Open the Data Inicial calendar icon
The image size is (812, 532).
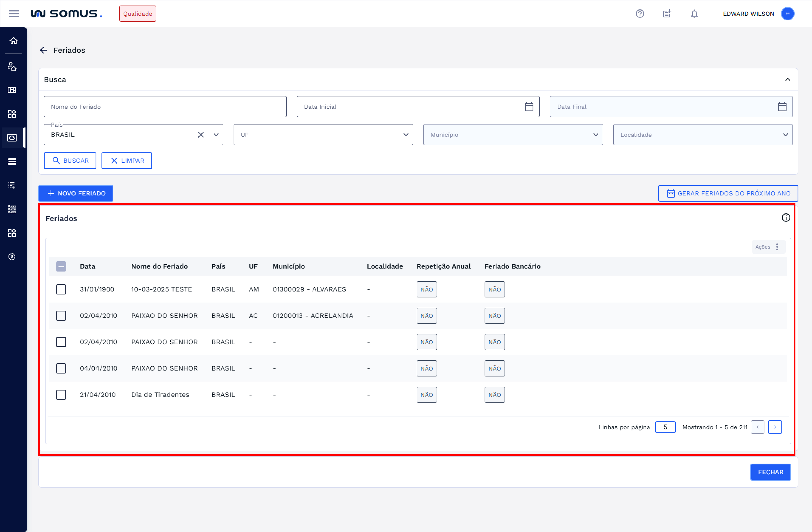pos(529,107)
